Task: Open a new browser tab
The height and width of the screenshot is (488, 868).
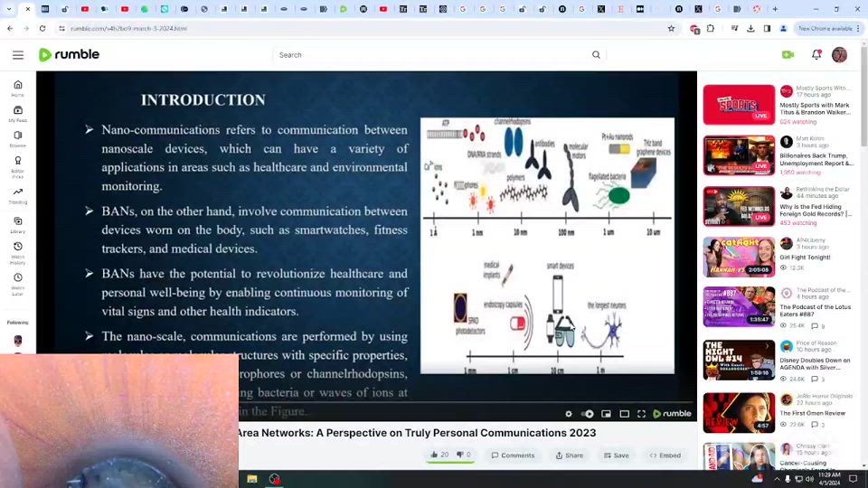Action: coord(775,9)
